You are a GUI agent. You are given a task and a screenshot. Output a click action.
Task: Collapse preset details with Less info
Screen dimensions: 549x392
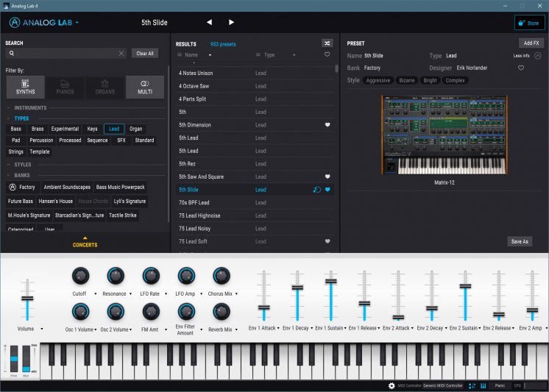point(528,56)
